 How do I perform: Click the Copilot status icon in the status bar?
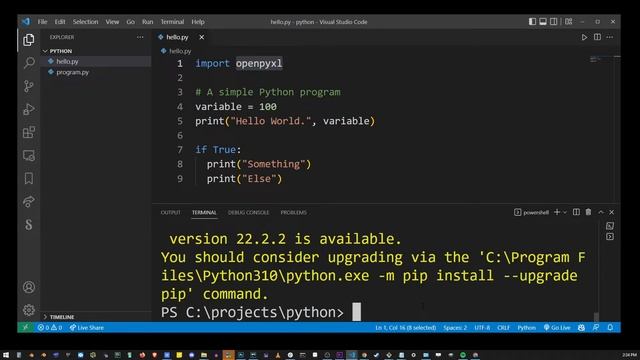581,327
